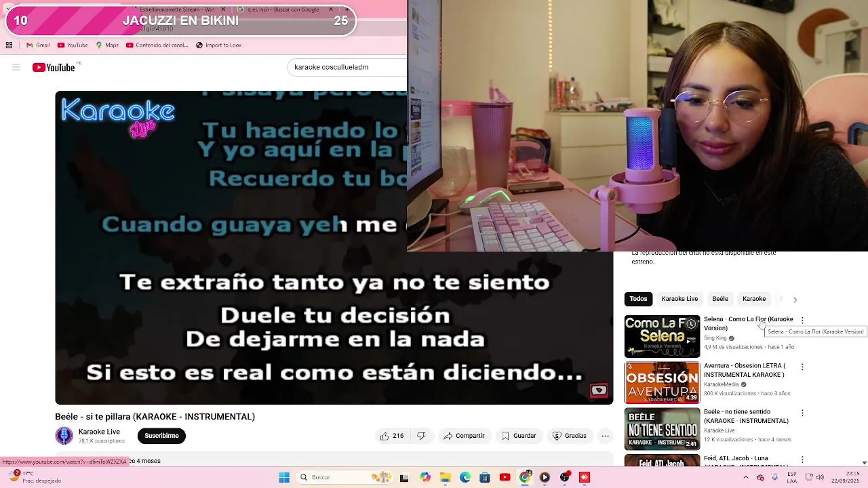Go to YouTube home via logo

[x=54, y=67]
